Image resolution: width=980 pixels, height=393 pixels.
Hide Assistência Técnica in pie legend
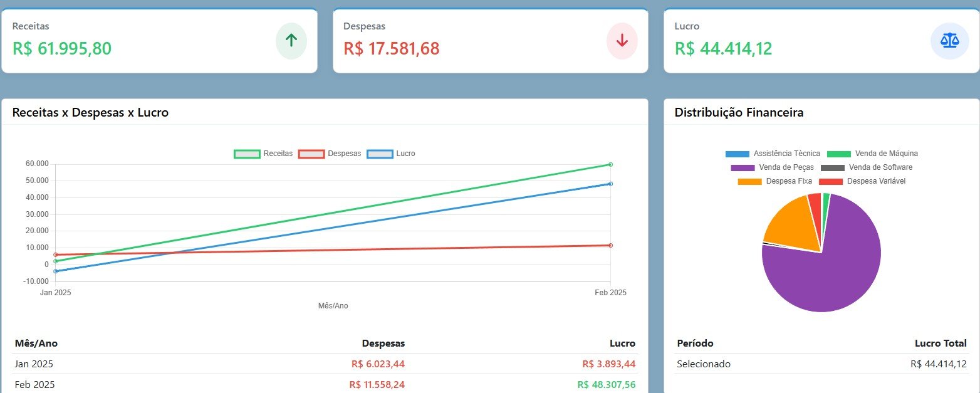[x=773, y=154]
